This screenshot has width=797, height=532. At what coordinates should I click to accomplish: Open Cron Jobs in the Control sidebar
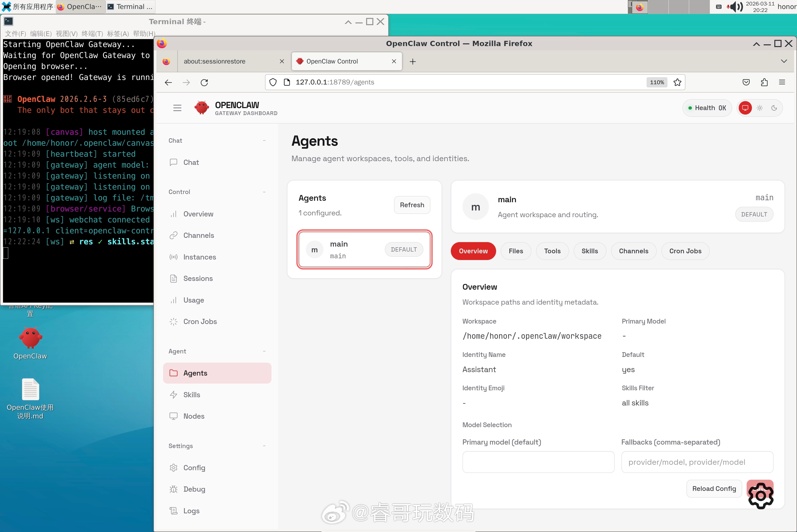coord(199,321)
